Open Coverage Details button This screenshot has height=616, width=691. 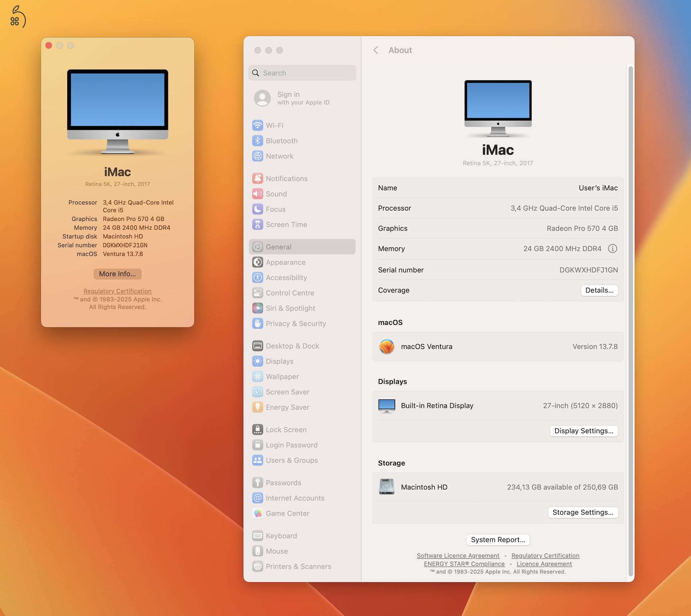point(599,290)
